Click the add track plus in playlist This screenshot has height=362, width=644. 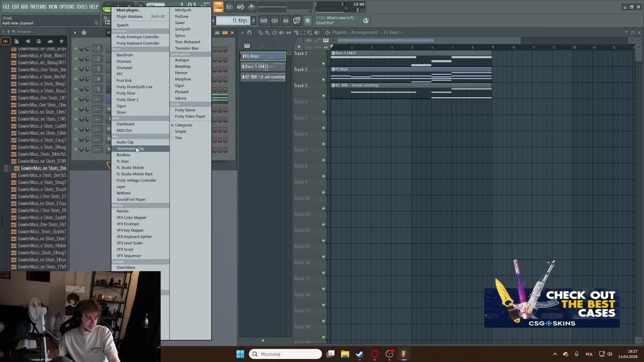[x=299, y=47]
